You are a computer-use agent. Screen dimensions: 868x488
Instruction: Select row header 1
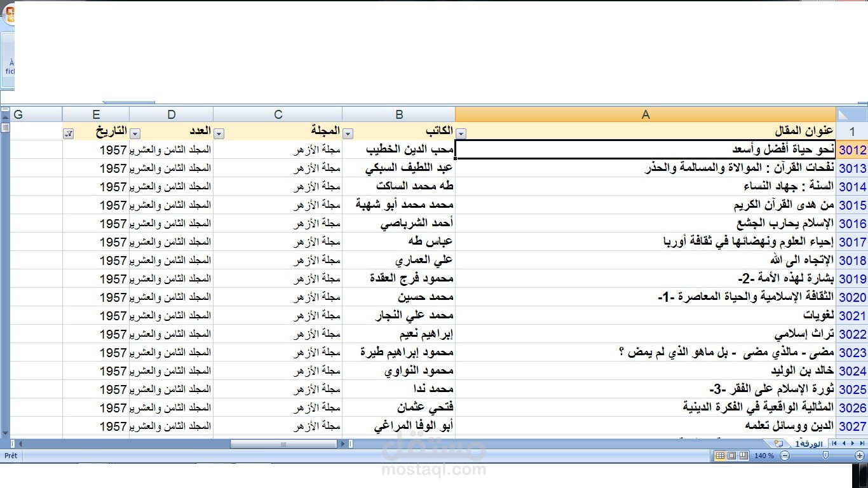point(852,132)
